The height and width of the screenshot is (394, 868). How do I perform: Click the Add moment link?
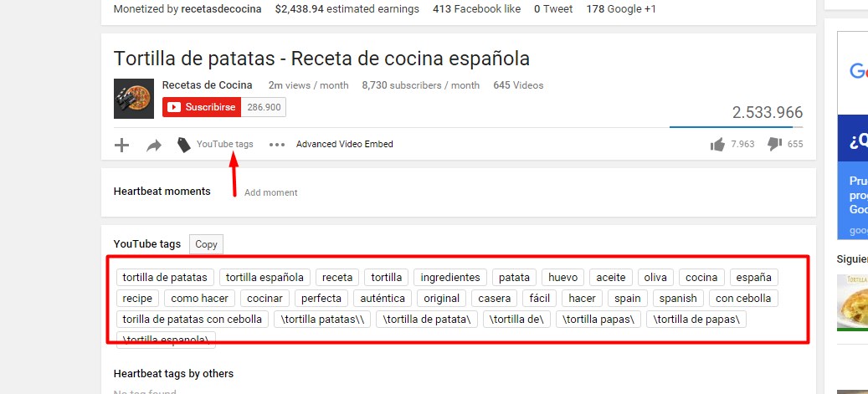tap(270, 192)
